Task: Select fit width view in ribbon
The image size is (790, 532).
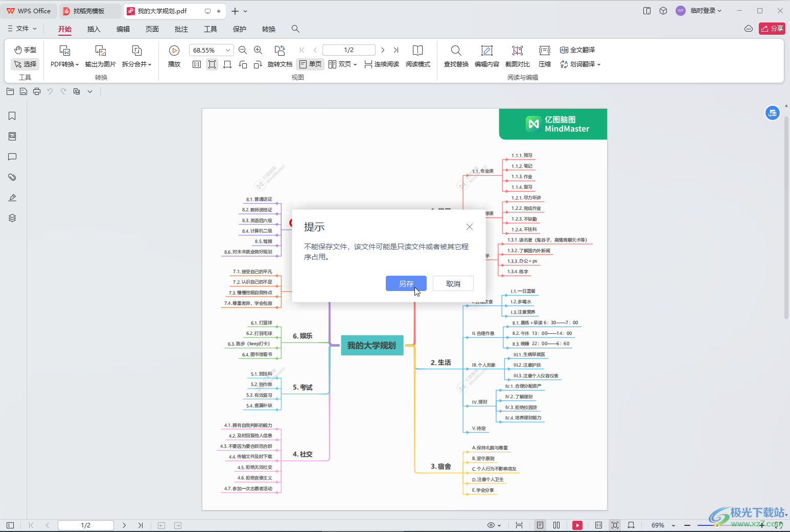Action: pos(227,64)
